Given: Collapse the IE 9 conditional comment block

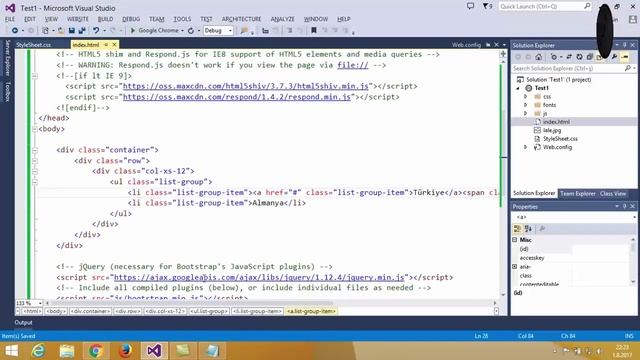Looking at the screenshot, I should point(35,76).
